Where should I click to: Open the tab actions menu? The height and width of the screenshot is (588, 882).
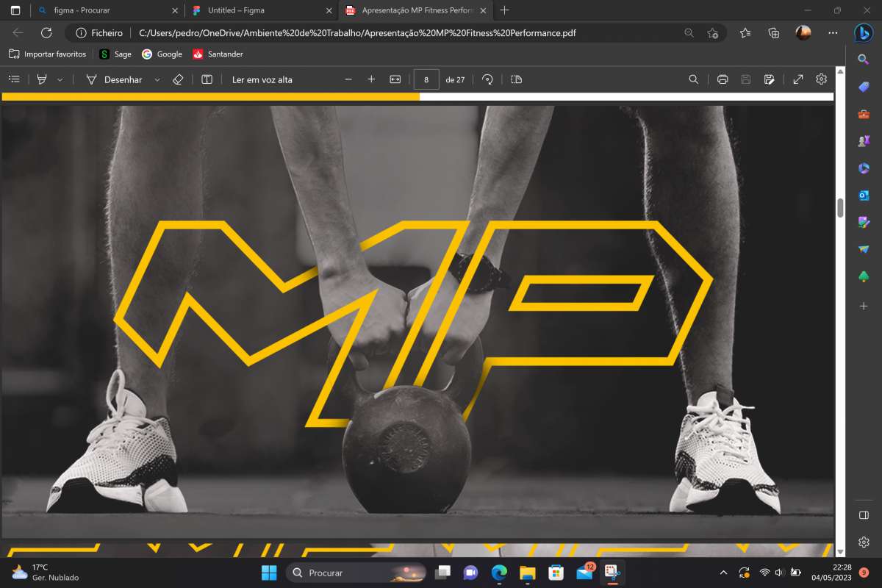[15, 10]
